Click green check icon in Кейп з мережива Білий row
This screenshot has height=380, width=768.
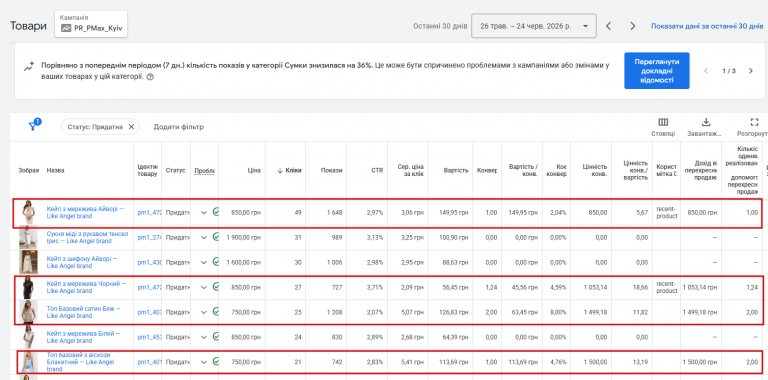(x=216, y=337)
